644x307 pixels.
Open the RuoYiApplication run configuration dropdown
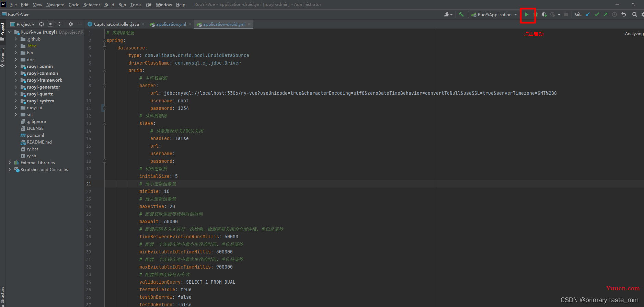click(x=494, y=14)
